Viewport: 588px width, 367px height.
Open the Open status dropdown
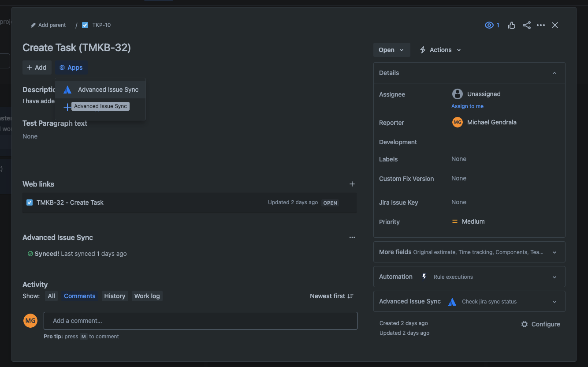click(391, 50)
